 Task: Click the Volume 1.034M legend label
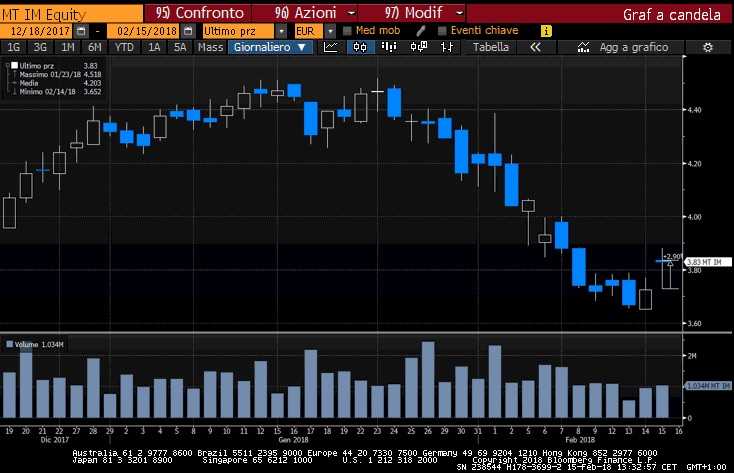(x=39, y=345)
